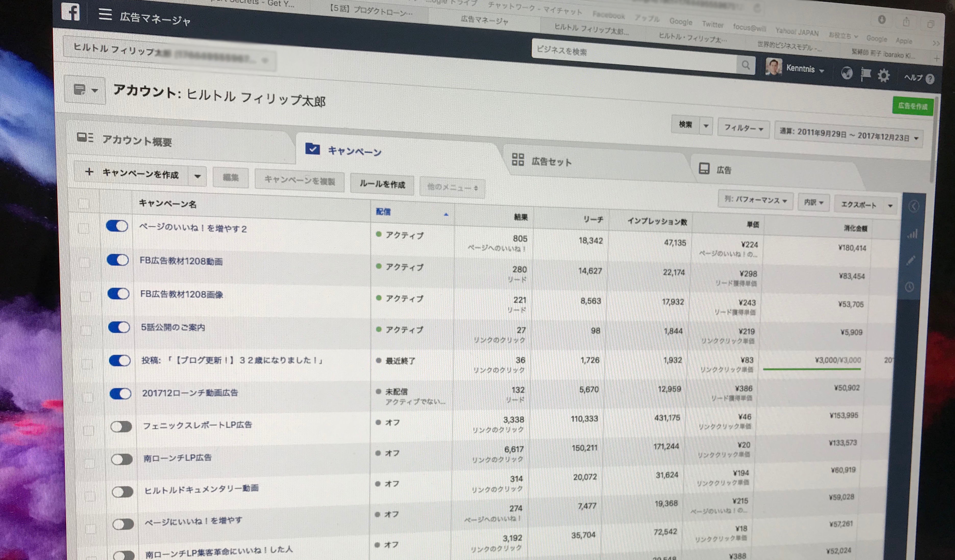This screenshot has width=955, height=560.
Task: Click the Facebook logo icon
Action: point(70,11)
